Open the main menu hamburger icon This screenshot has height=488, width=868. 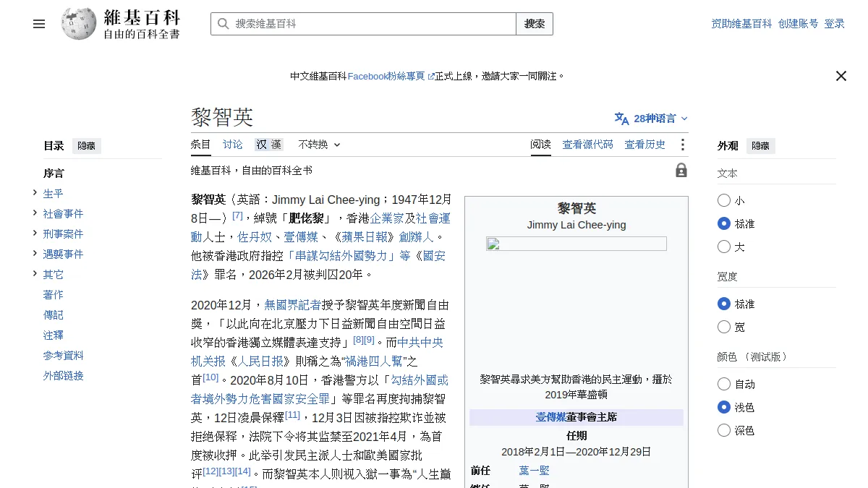[39, 24]
